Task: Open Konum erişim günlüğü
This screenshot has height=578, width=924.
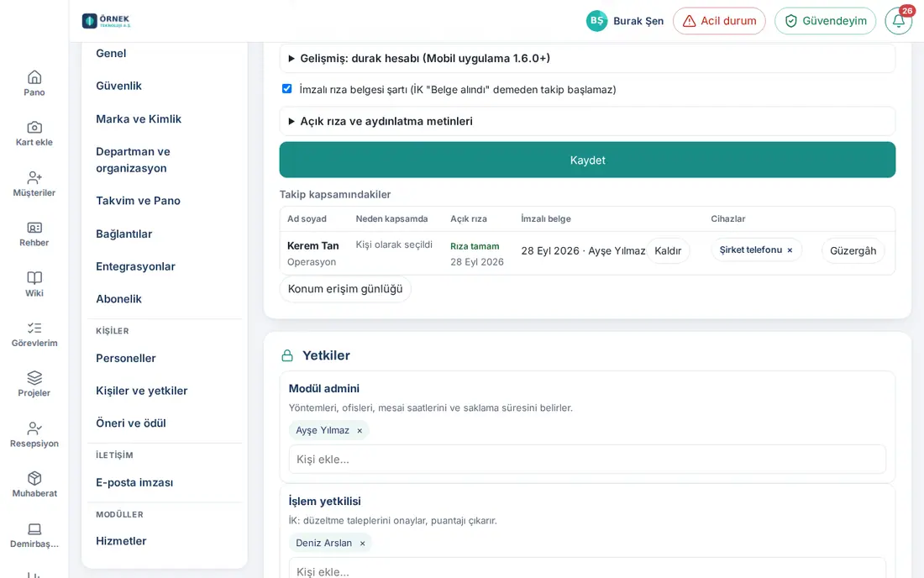Action: coord(345,289)
